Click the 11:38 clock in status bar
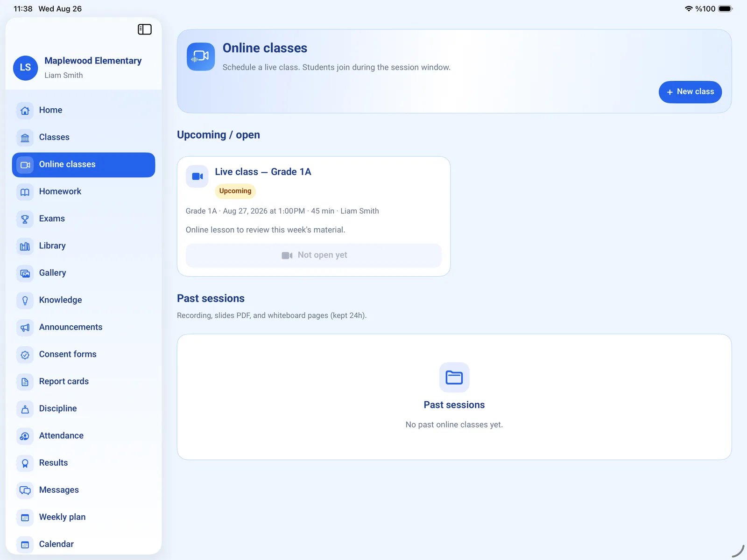 pyautogui.click(x=23, y=9)
